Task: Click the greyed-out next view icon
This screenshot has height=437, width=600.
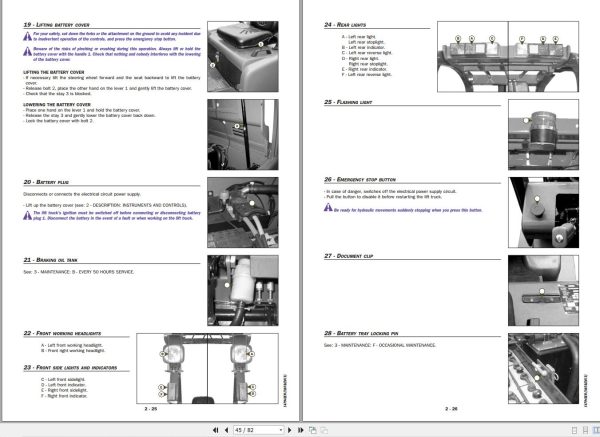Action: (x=324, y=430)
